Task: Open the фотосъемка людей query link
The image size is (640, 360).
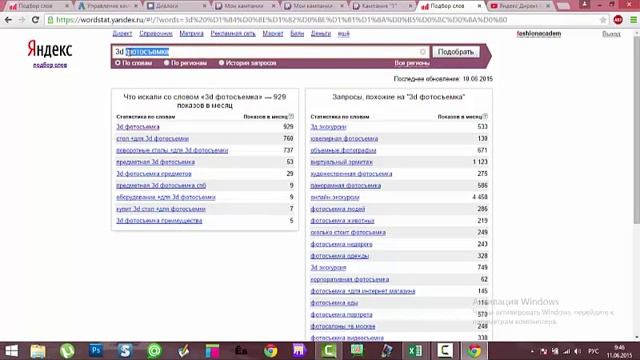Action: point(338,209)
